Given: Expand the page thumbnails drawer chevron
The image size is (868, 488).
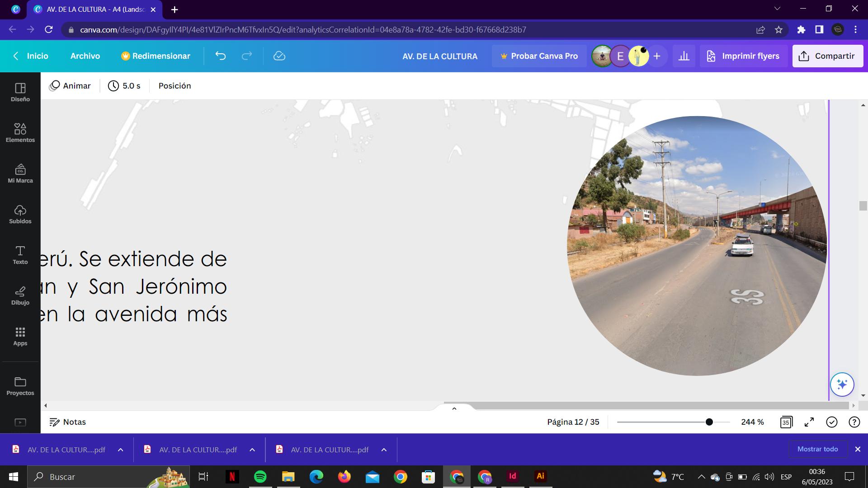Looking at the screenshot, I should point(454,408).
